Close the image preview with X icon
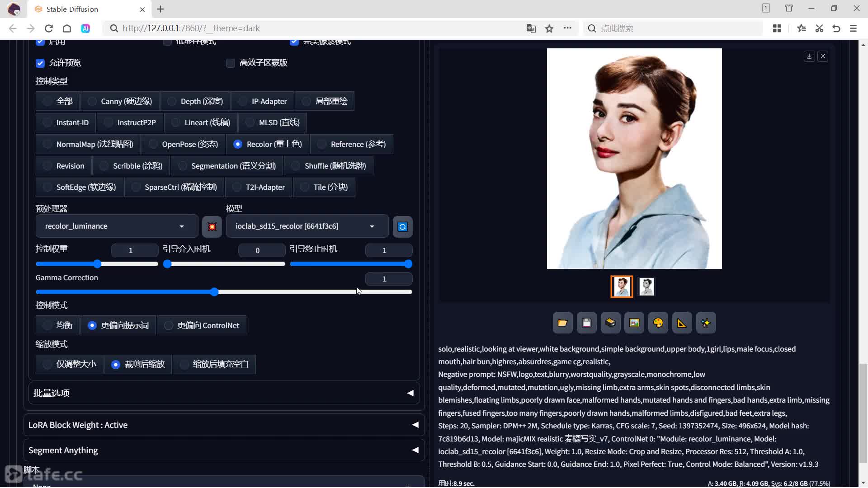Viewport: 868px width, 488px height. [823, 56]
